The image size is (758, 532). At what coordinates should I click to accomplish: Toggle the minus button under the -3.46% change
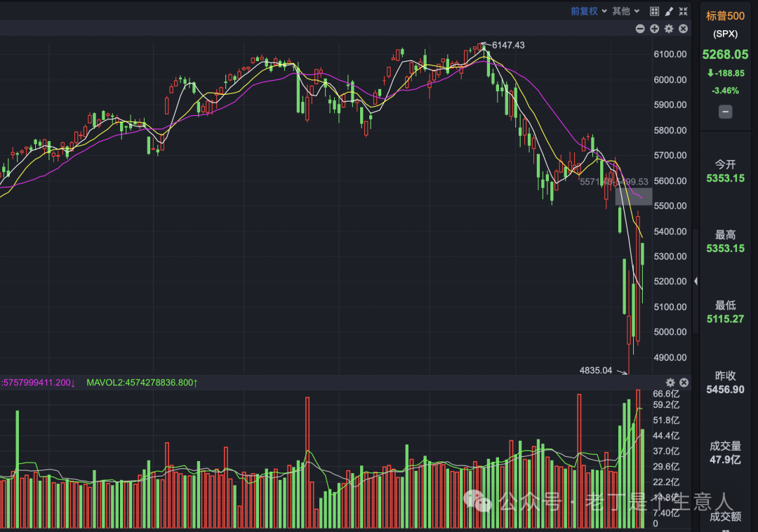pos(726,112)
